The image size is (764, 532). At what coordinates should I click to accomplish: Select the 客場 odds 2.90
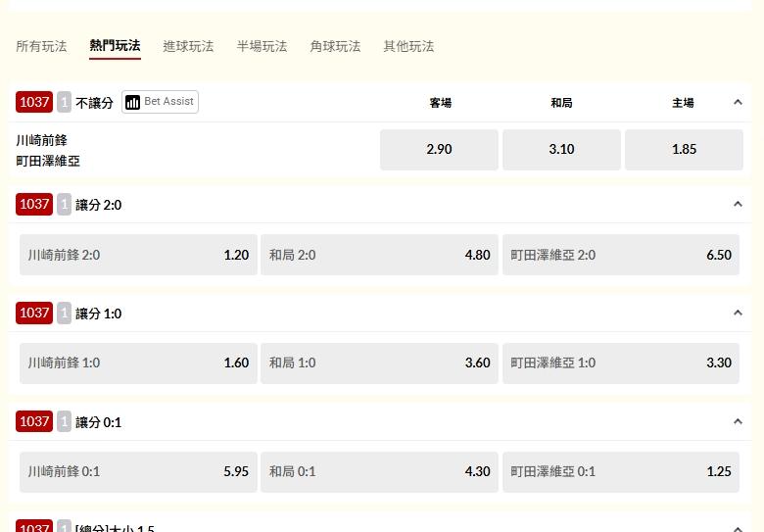click(x=439, y=149)
